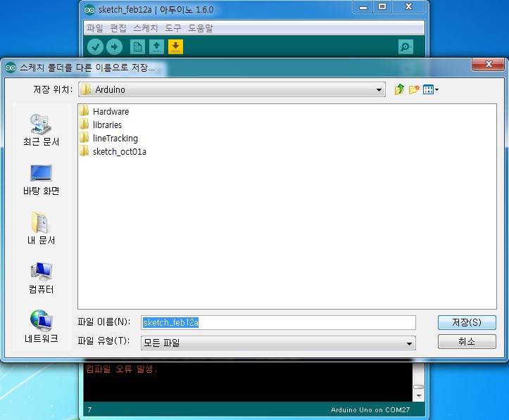
Task: Close the Arduino sketch_feb12a window
Action: click(409, 6)
